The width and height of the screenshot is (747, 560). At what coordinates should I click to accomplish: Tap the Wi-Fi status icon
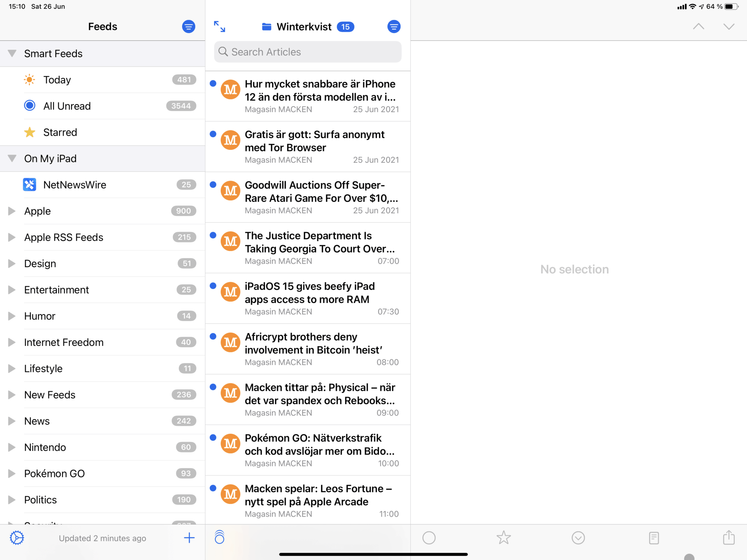coord(693,6)
